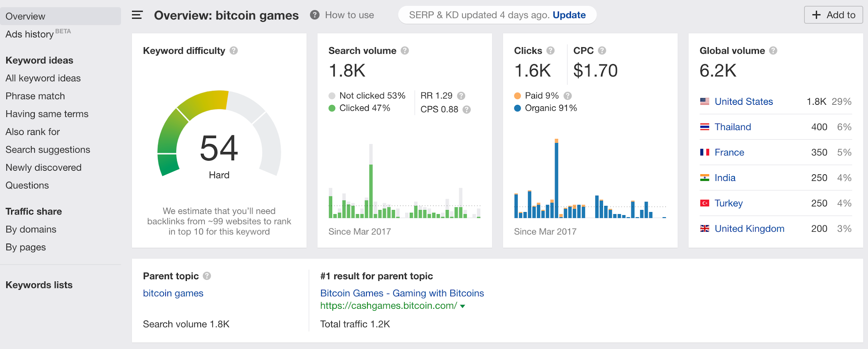Click the hamburger menu icon beside Overview title
This screenshot has height=349, width=868.
(x=137, y=15)
